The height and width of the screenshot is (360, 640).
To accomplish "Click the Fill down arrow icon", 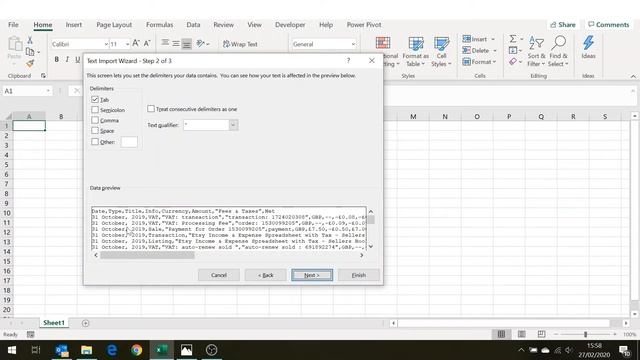I will tap(513, 50).
